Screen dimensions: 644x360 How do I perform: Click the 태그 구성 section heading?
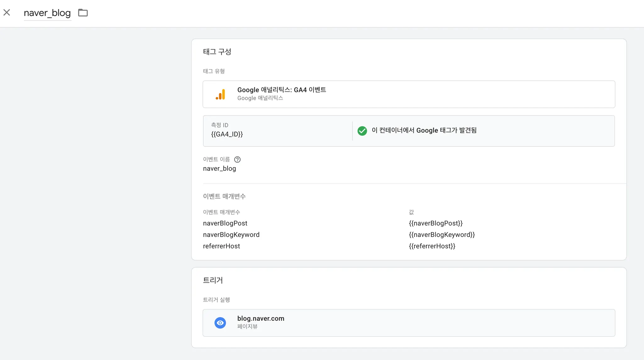click(217, 52)
